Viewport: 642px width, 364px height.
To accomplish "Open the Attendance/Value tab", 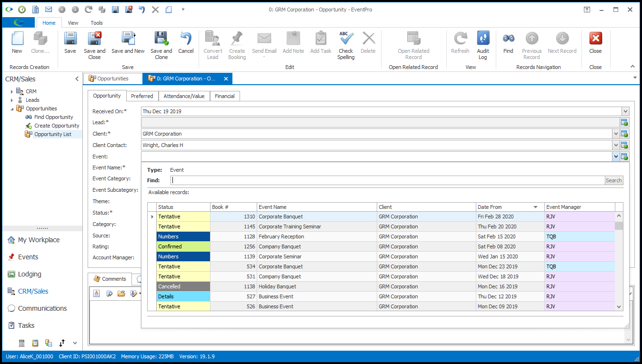I will pyautogui.click(x=184, y=96).
